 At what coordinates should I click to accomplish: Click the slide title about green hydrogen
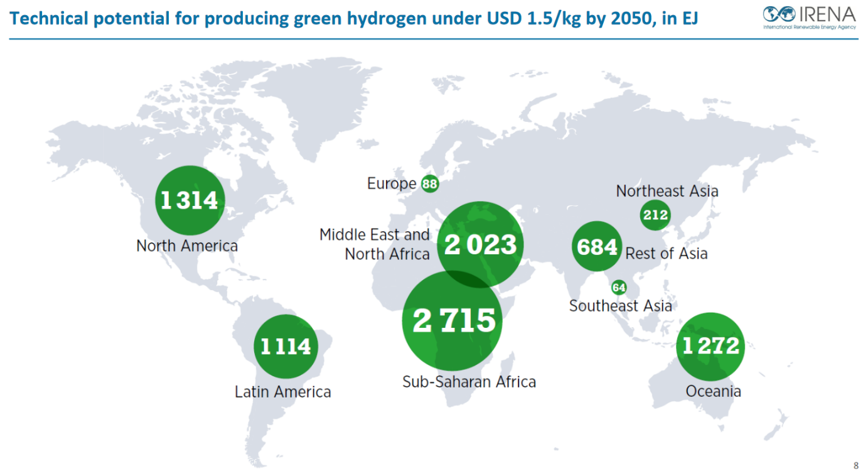(x=354, y=19)
